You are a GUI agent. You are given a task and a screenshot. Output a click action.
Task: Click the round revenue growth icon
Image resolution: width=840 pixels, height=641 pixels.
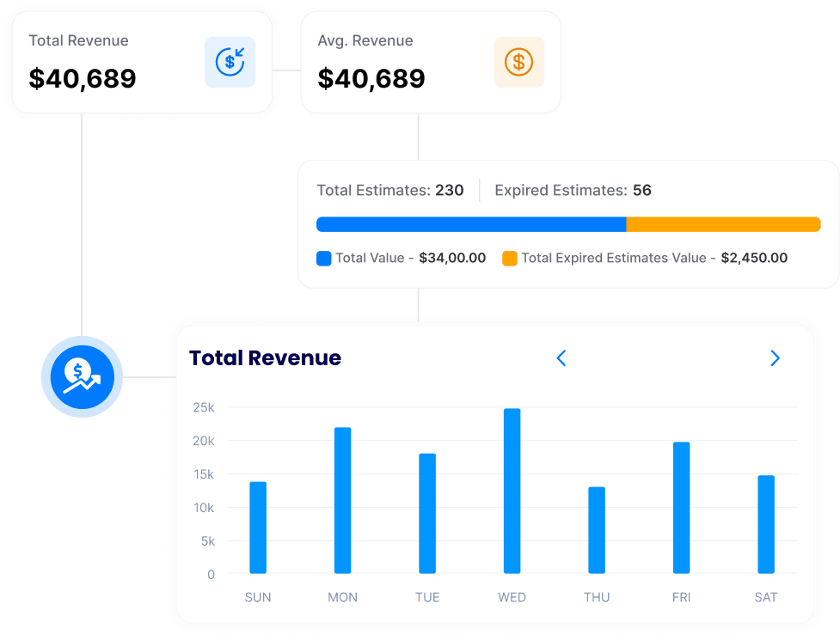coord(82,377)
